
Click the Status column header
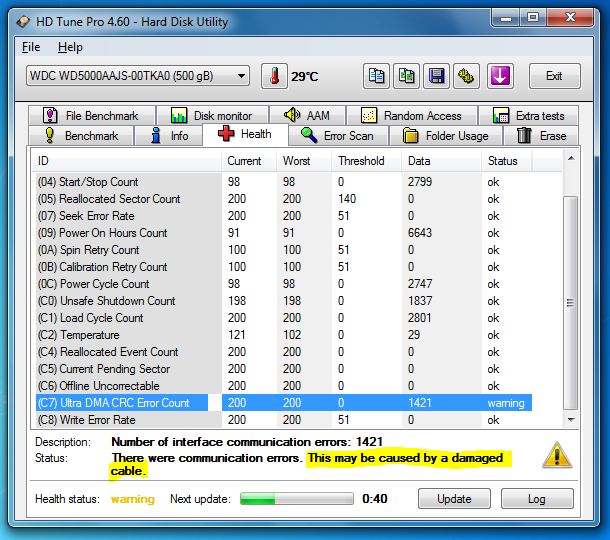pos(507,161)
